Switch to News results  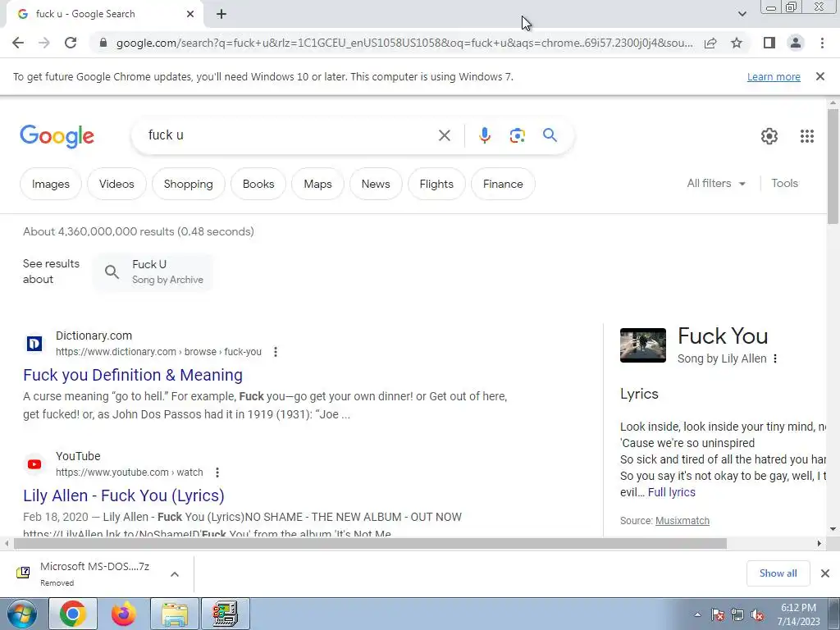point(376,184)
